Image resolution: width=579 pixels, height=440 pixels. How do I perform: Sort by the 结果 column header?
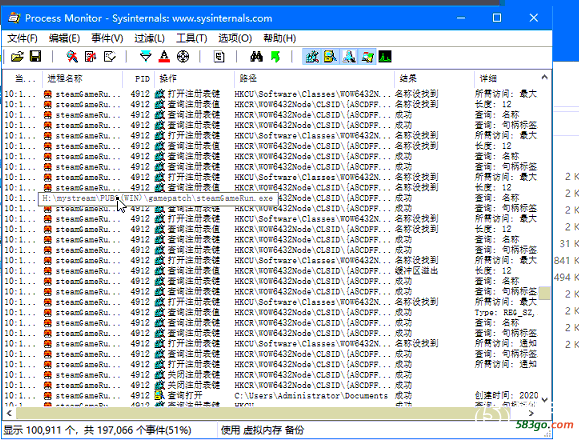coord(434,78)
